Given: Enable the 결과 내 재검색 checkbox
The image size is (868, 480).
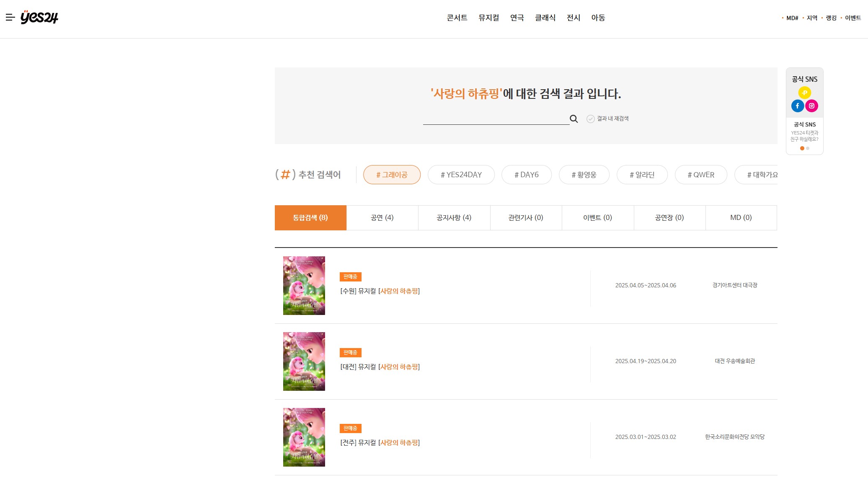Looking at the screenshot, I should click(x=591, y=119).
